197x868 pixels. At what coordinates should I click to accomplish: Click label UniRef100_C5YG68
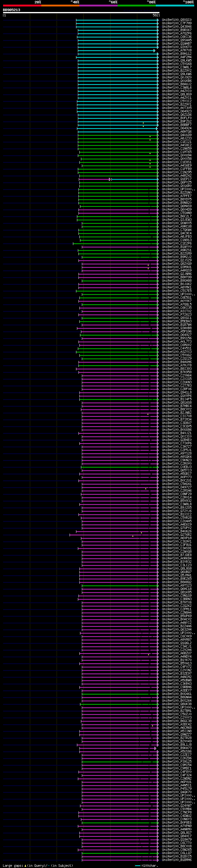coord(177,64)
